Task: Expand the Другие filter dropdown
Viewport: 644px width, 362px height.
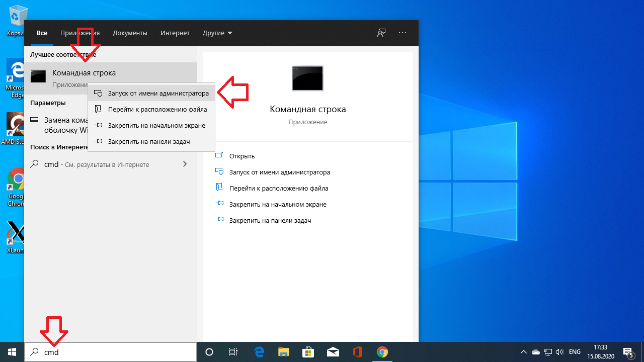Action: [x=217, y=33]
